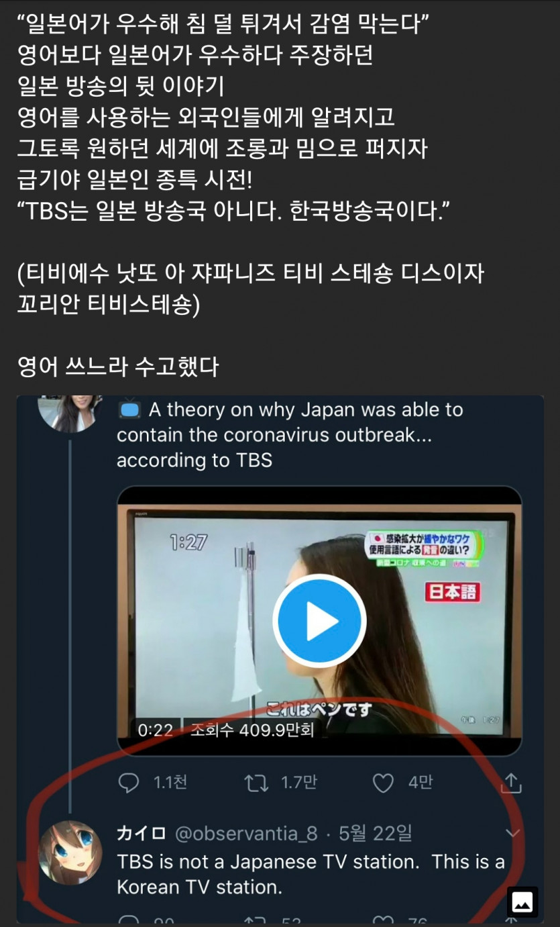Click the 1.1천 reply count
Image resolution: width=560 pixels, height=927 pixels.
[x=170, y=783]
